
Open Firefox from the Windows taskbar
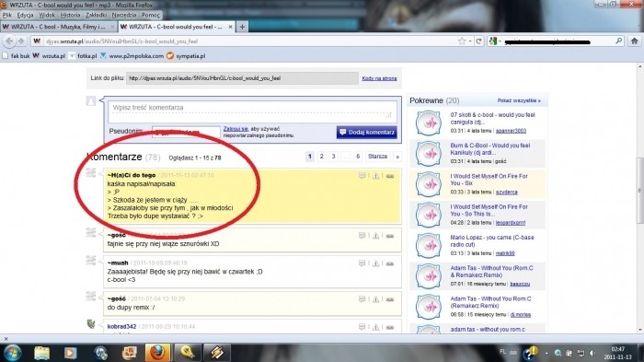point(157,353)
